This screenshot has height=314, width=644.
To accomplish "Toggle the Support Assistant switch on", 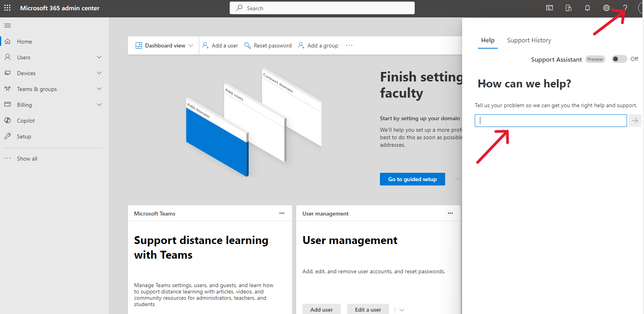I will 619,59.
